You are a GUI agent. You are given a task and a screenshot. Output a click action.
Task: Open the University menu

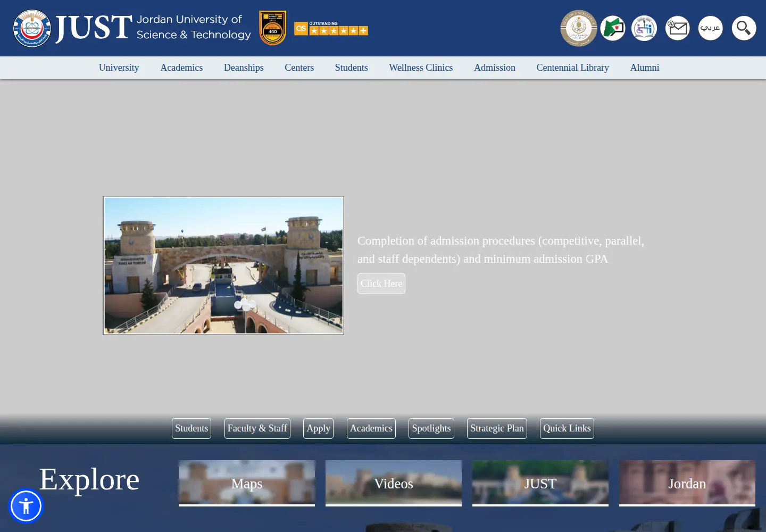(119, 68)
